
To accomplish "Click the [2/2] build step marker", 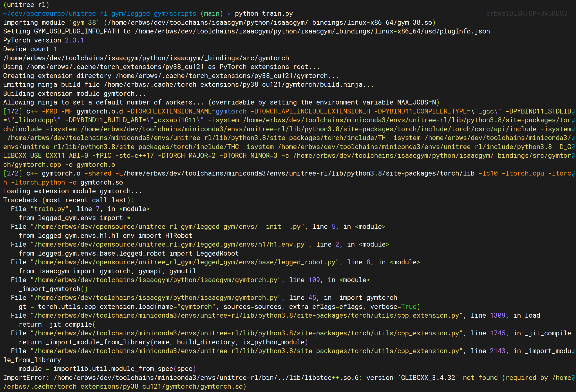I will 13,173.
